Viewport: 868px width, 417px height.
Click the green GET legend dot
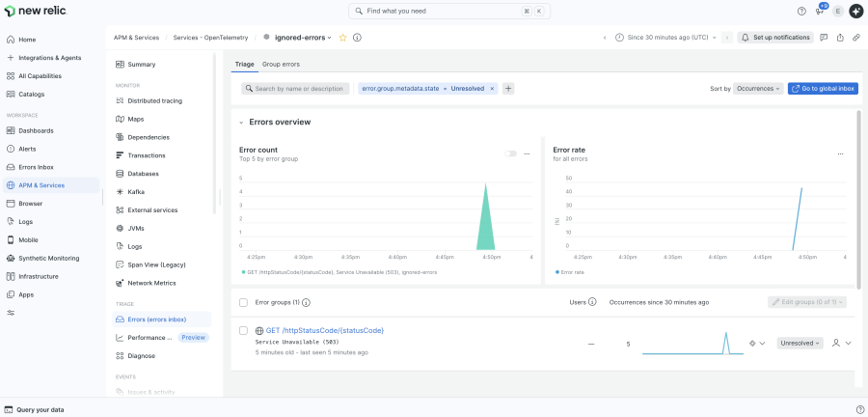click(243, 272)
